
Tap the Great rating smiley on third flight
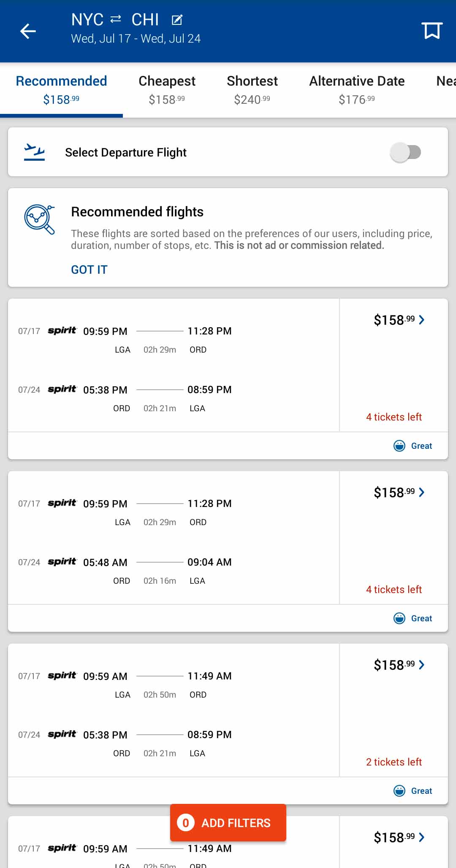399,791
